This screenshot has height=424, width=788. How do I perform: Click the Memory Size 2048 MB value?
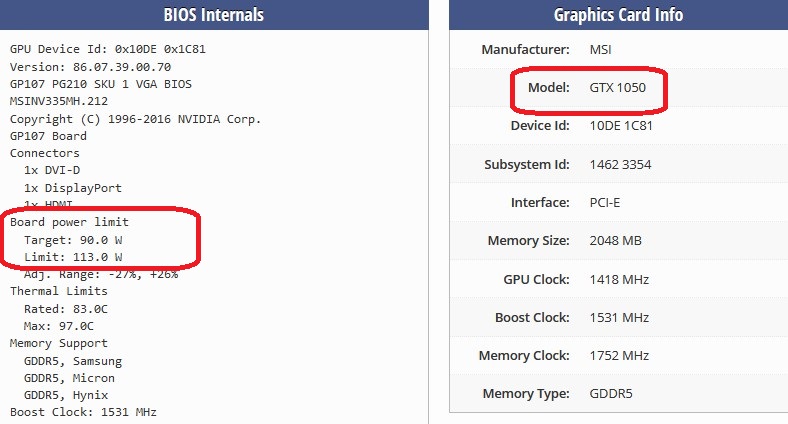[615, 241]
